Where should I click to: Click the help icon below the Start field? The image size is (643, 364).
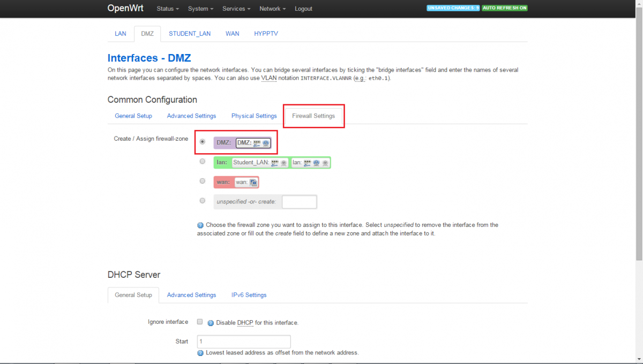[x=200, y=353]
